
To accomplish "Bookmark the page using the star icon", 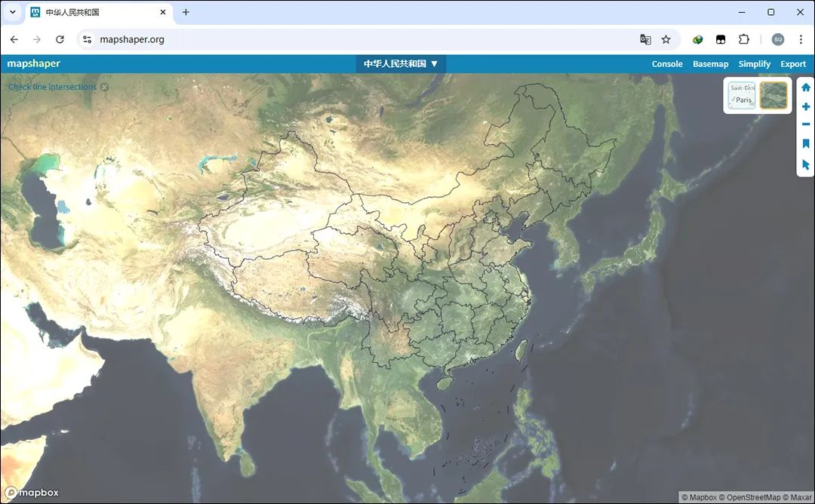I will [665, 38].
